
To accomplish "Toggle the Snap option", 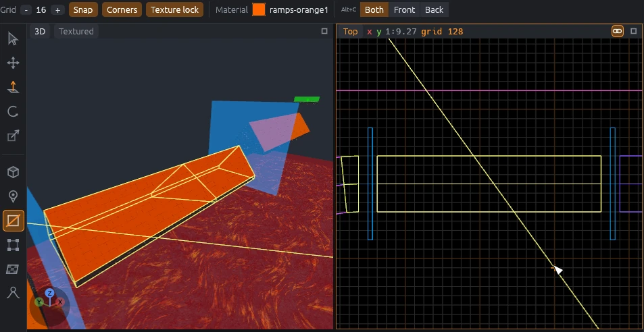I will 83,10.
